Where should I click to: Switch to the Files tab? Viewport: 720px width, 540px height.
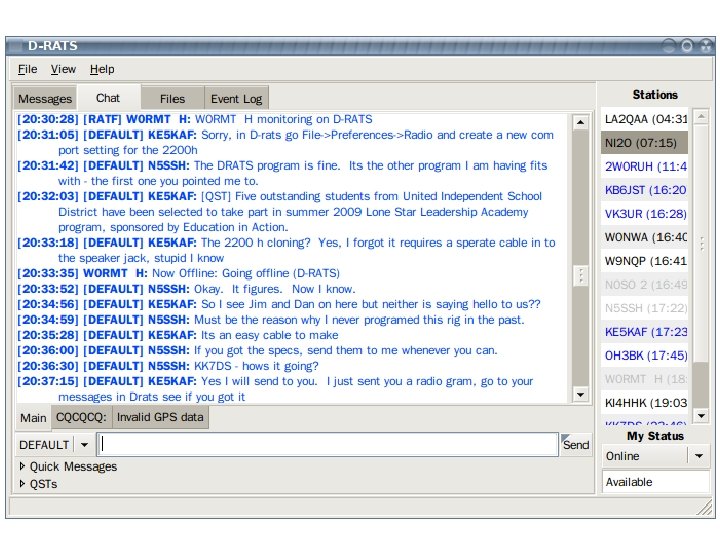172,99
